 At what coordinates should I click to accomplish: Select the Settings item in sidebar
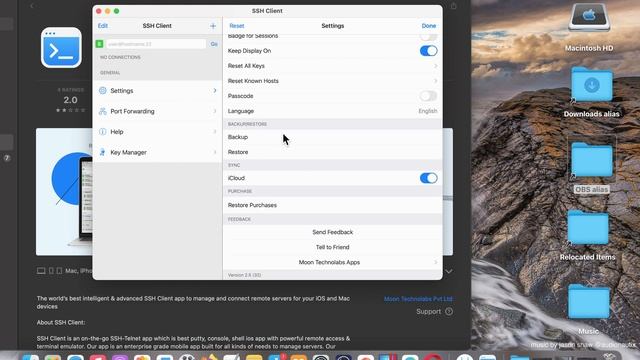(x=158, y=91)
